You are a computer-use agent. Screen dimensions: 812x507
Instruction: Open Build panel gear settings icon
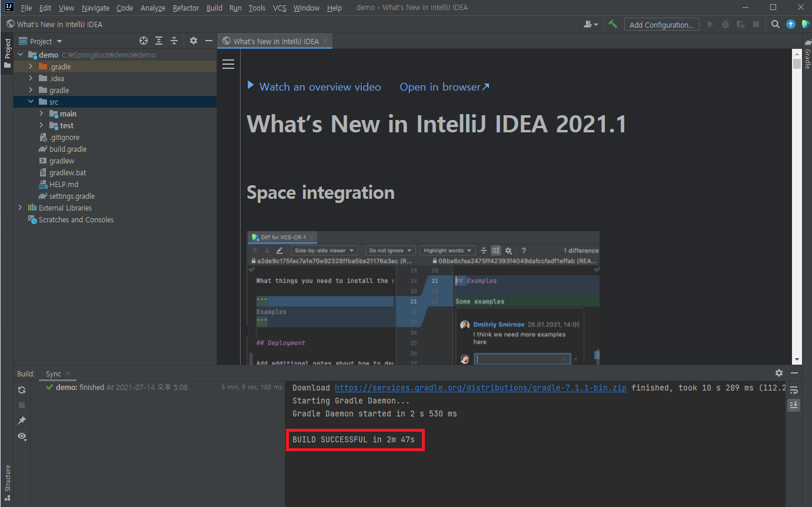779,373
